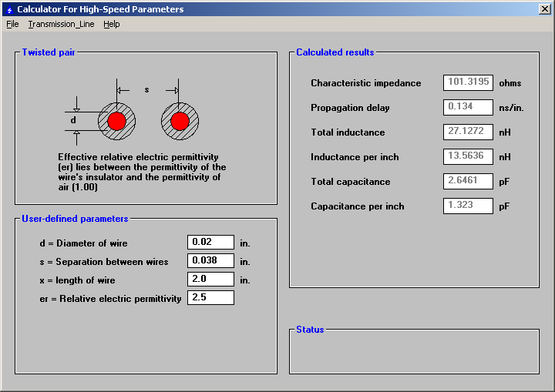Viewport: 555px width, 392px height.
Task: Select the diameter of wire input field
Action: [210, 243]
